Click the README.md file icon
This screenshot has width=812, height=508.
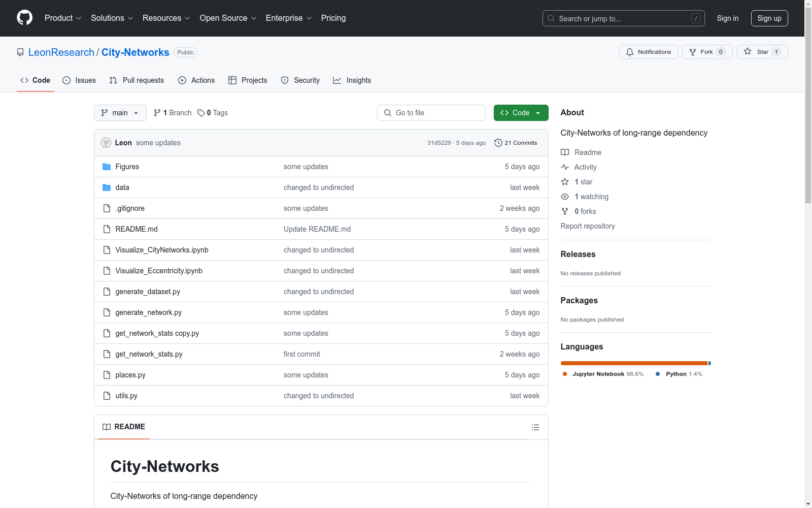coord(107,229)
